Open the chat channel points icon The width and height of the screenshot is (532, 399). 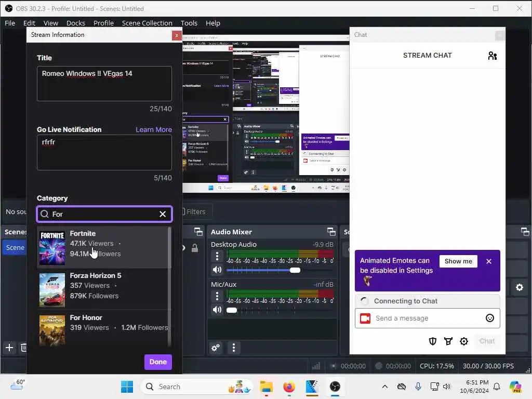point(448,341)
